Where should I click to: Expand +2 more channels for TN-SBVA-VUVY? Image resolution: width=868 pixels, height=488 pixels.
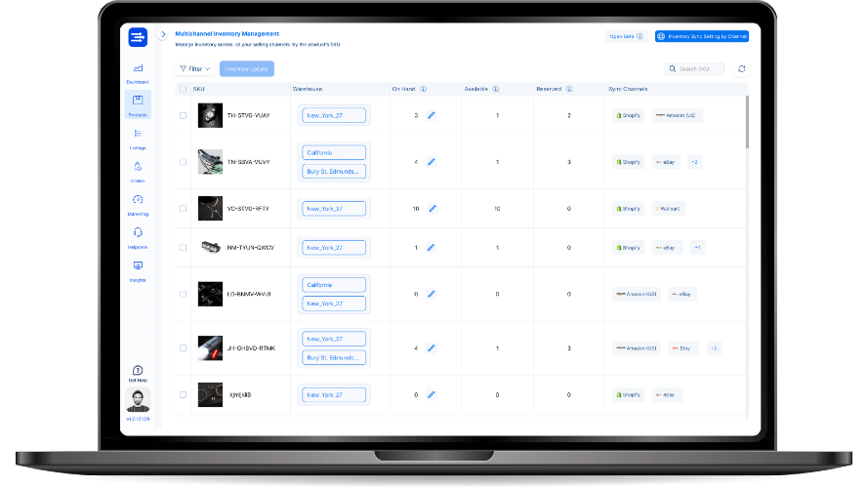[x=694, y=162]
